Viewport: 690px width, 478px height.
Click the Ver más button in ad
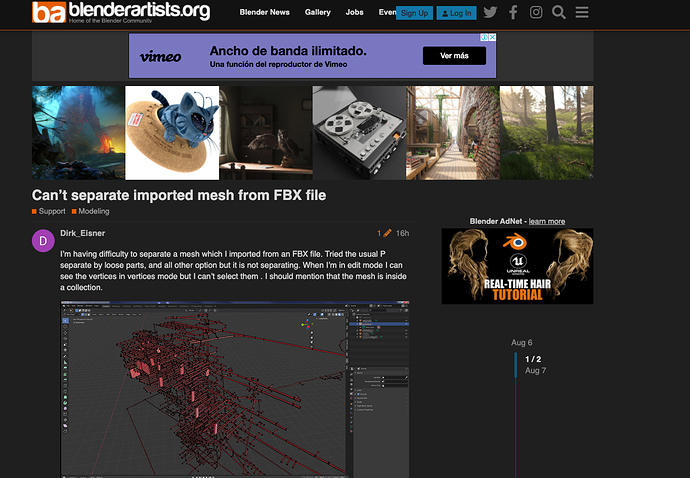click(455, 56)
